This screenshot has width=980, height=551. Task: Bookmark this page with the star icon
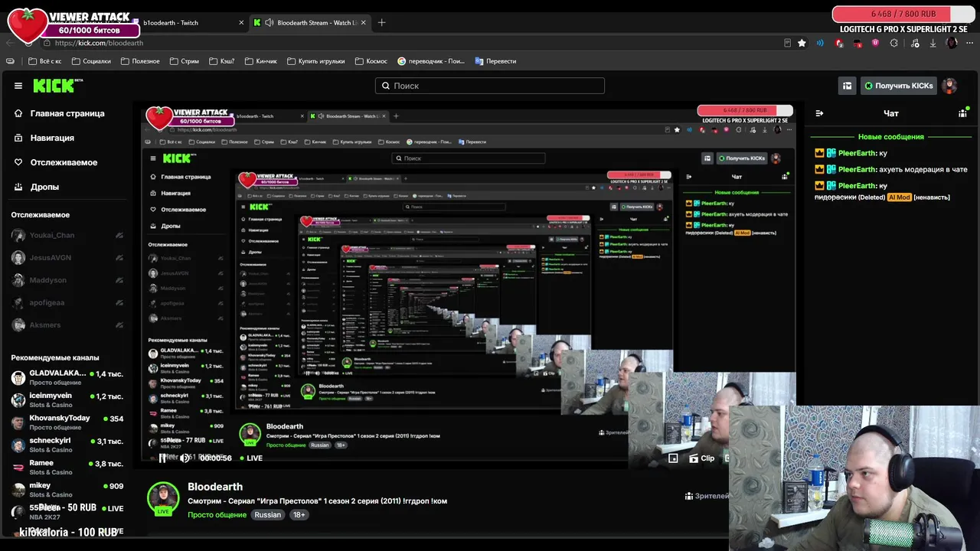click(802, 43)
